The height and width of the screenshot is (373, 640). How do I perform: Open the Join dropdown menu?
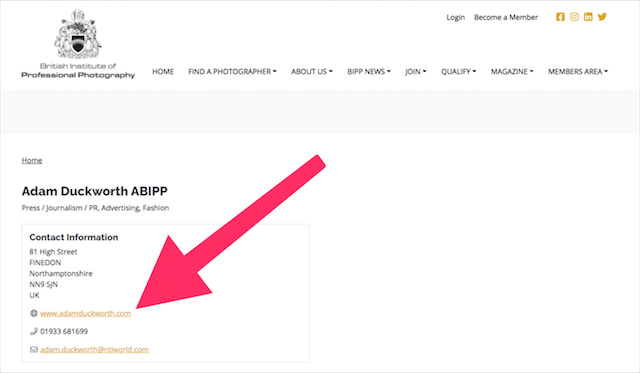[416, 71]
